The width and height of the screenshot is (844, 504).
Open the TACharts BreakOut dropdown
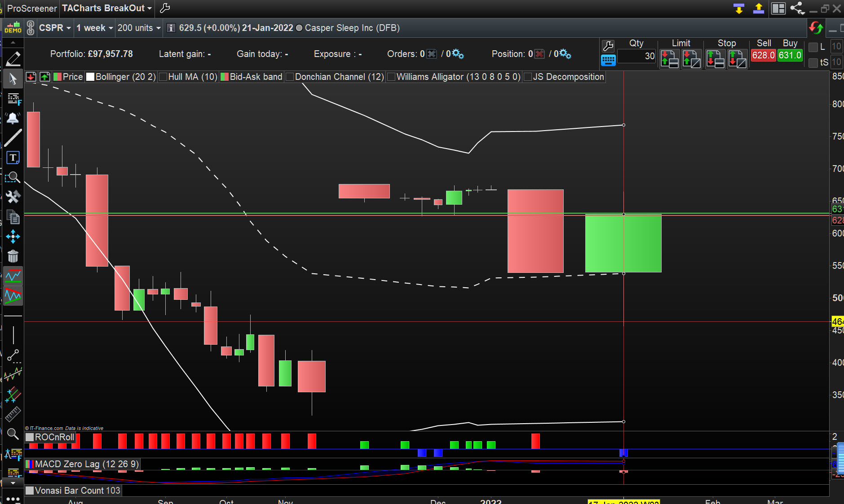click(x=107, y=8)
